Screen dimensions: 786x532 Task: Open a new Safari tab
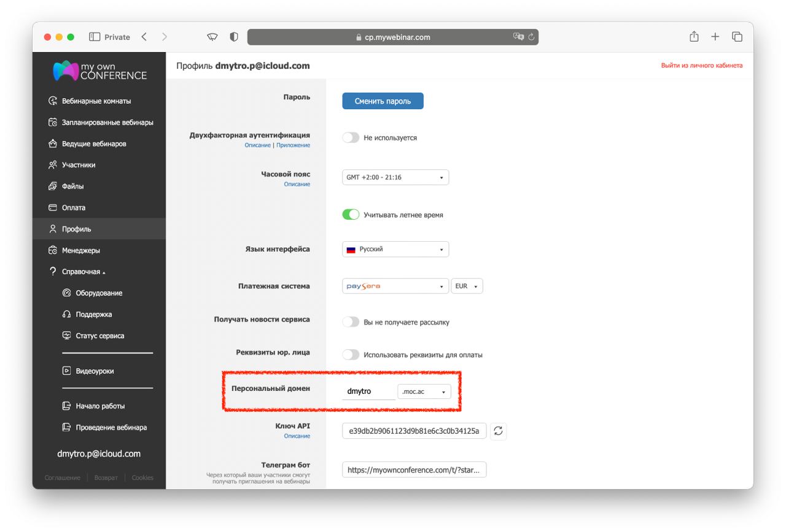pyautogui.click(x=715, y=37)
